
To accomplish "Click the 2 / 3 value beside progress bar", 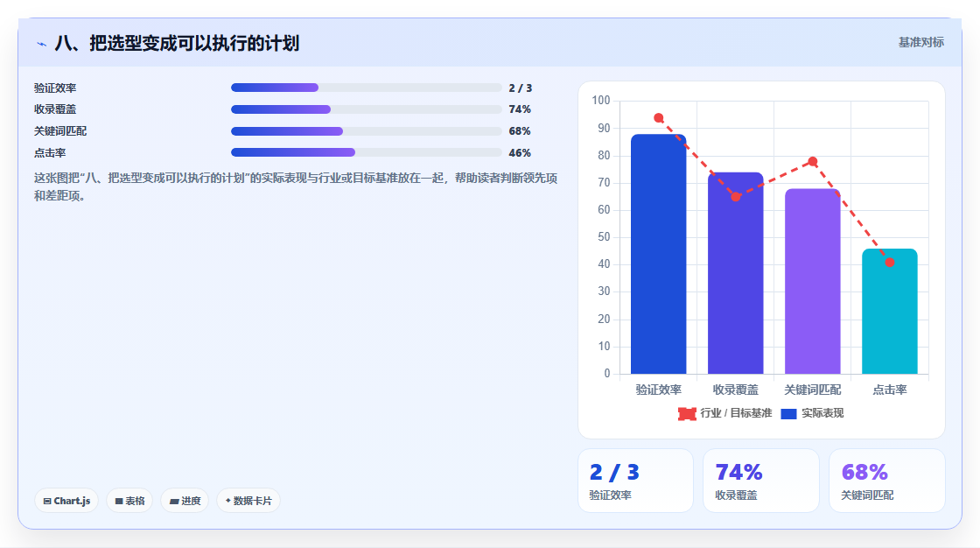I will (520, 88).
